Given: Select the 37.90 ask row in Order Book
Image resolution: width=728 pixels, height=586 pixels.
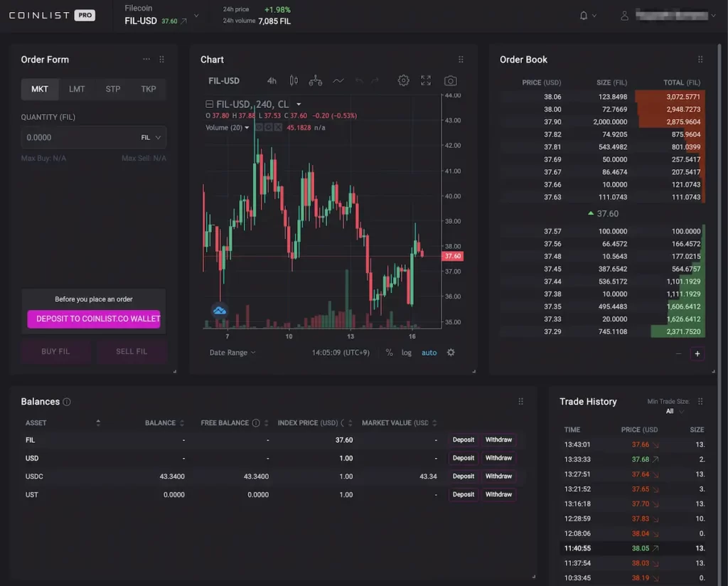Looking at the screenshot, I should pos(603,122).
